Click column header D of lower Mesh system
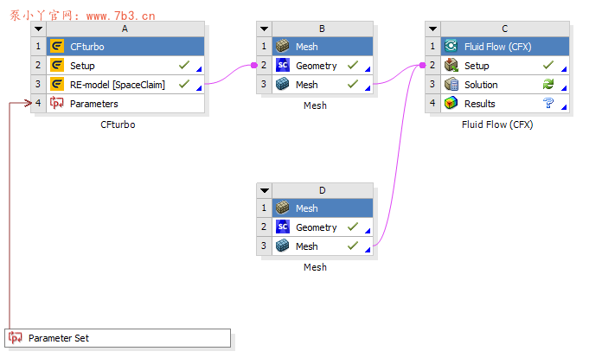Image resolution: width=589 pixels, height=364 pixels. pos(323,190)
